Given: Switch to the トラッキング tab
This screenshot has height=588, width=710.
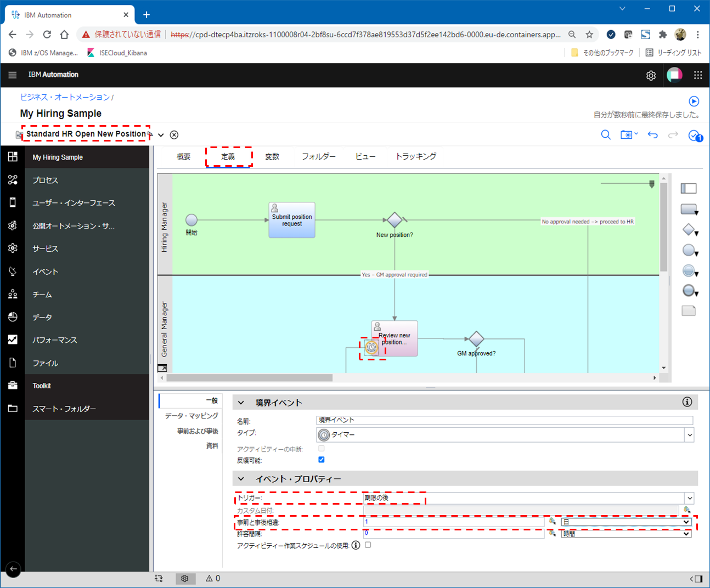Looking at the screenshot, I should pos(416,157).
